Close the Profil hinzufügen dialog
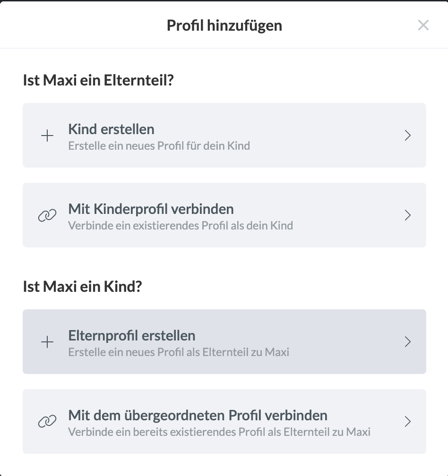Screen dimensions: 448x476 423,25
